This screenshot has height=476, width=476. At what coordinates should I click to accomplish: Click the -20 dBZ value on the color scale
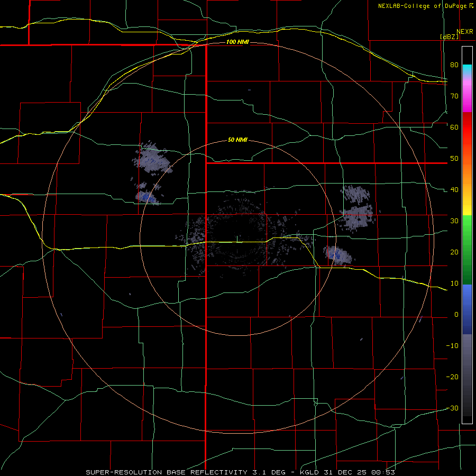click(452, 377)
